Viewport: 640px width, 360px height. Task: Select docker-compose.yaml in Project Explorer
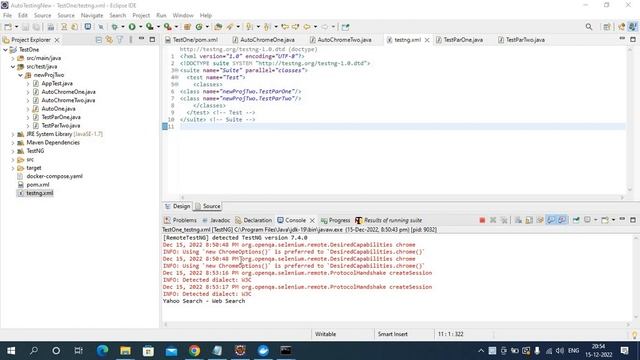[x=54, y=176]
